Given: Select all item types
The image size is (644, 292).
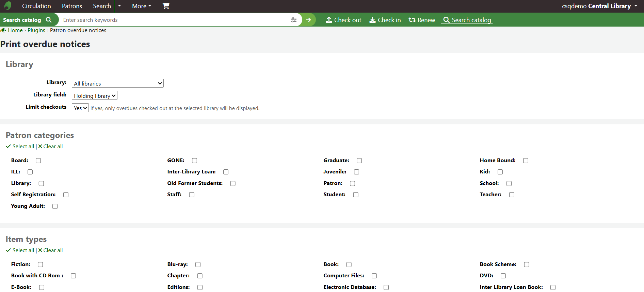Looking at the screenshot, I should tap(20, 250).
